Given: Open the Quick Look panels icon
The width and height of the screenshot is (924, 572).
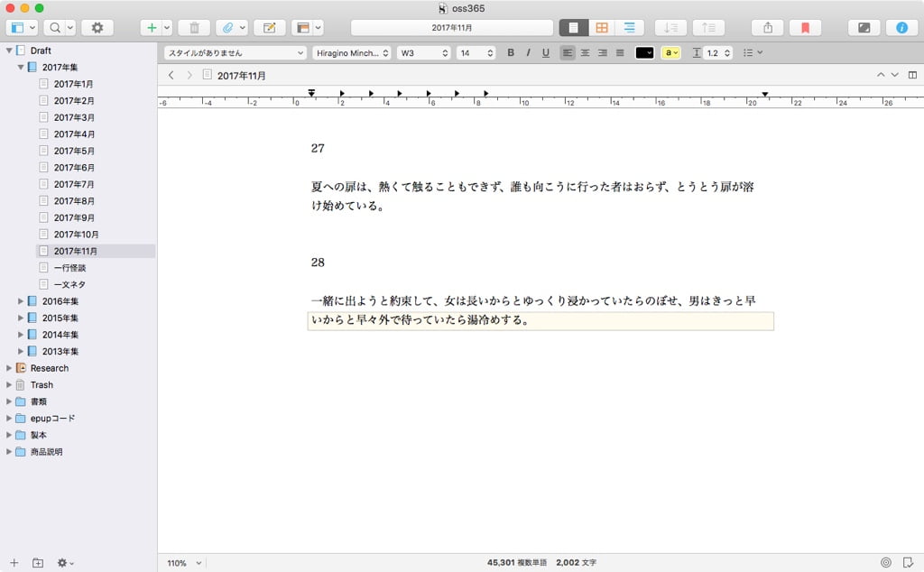Looking at the screenshot, I should [x=303, y=28].
